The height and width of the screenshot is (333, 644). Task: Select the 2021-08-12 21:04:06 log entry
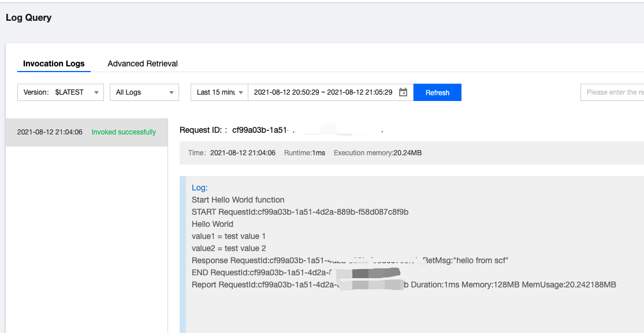(87, 132)
